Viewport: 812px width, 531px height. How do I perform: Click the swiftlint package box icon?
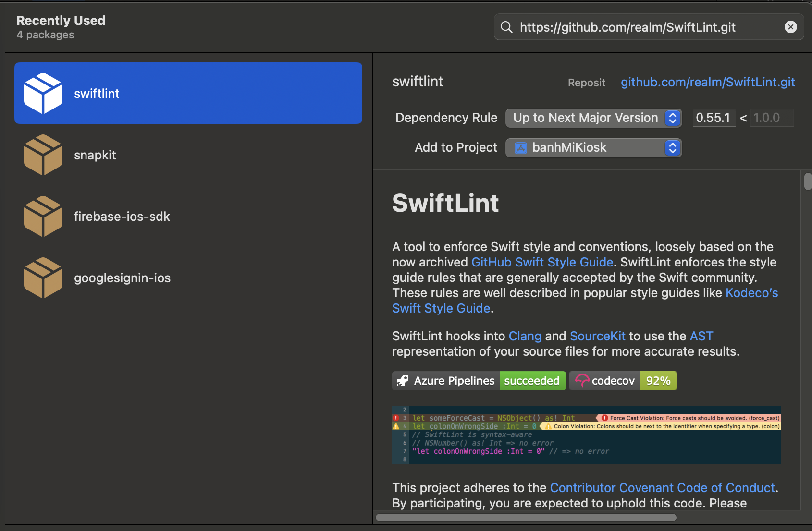click(x=43, y=93)
